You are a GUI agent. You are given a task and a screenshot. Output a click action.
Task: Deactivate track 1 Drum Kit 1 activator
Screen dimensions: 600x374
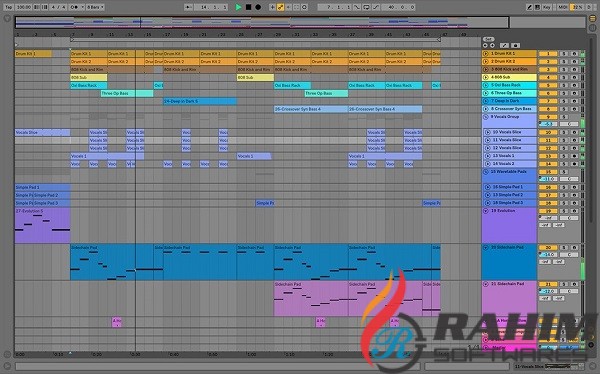(x=548, y=54)
